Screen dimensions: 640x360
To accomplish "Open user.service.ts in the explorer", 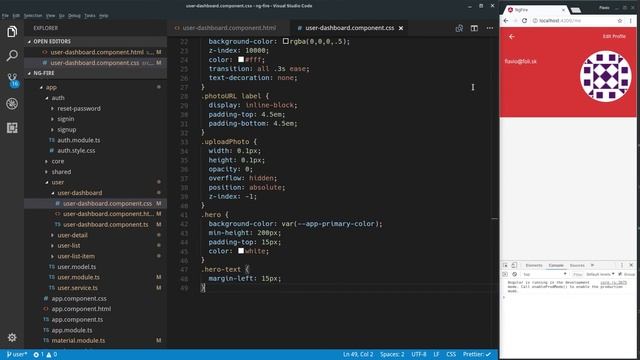I will click(x=77, y=288).
